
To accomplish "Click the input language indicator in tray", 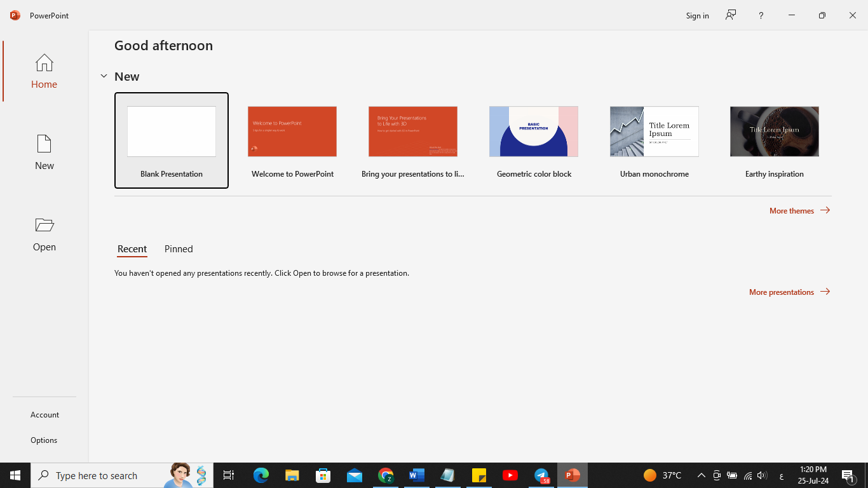I will click(x=781, y=476).
